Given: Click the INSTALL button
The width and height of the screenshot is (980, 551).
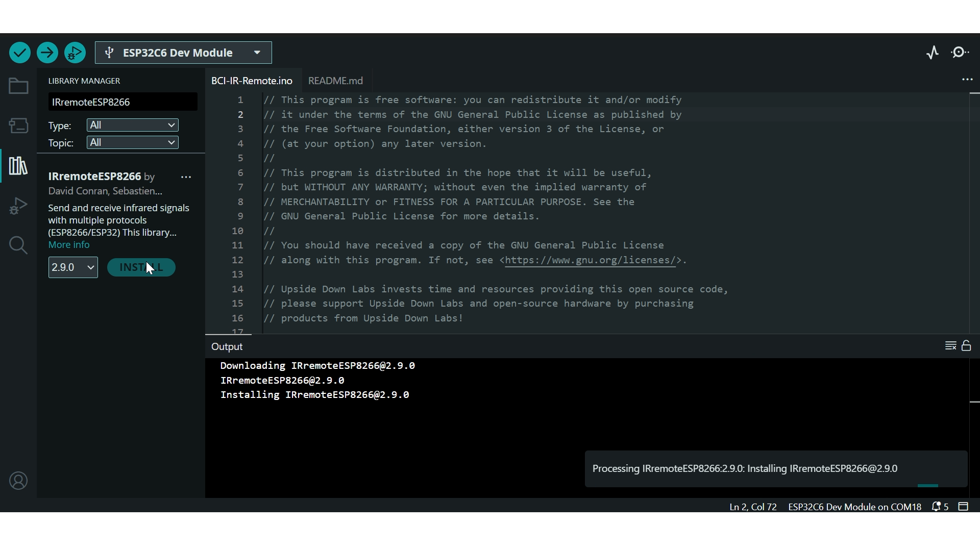Looking at the screenshot, I should point(141,267).
